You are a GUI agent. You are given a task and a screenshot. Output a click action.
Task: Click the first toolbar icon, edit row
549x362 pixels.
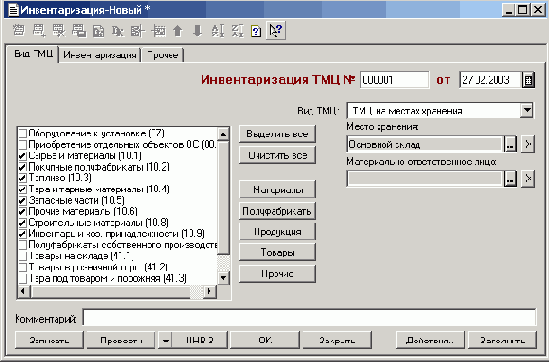click(x=19, y=31)
